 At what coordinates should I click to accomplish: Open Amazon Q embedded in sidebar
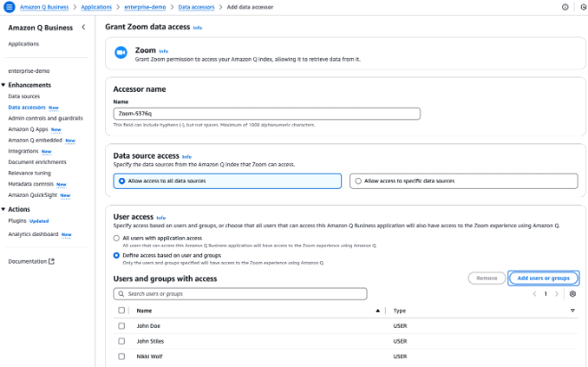pos(36,140)
